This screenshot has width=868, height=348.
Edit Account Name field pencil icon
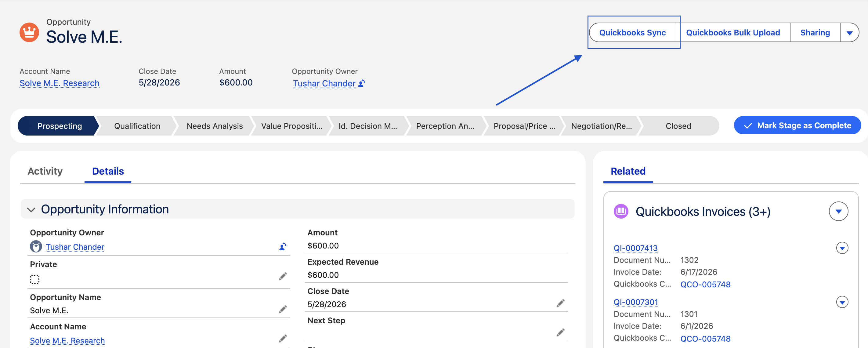click(283, 338)
